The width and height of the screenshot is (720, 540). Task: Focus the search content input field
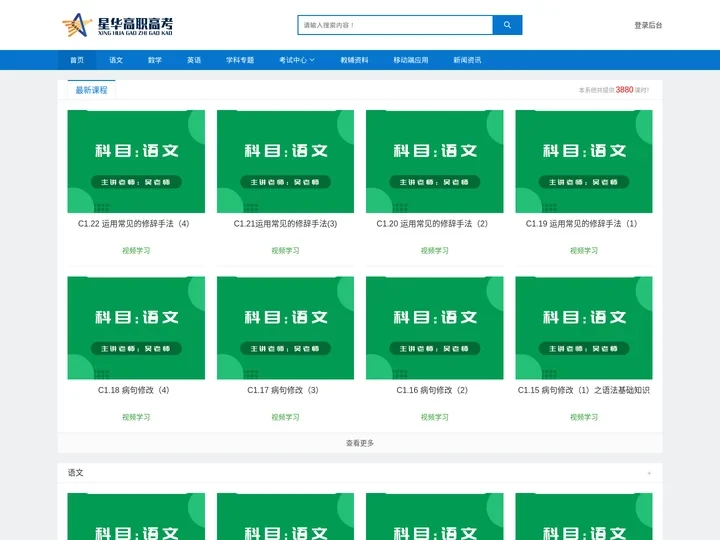[x=395, y=25]
